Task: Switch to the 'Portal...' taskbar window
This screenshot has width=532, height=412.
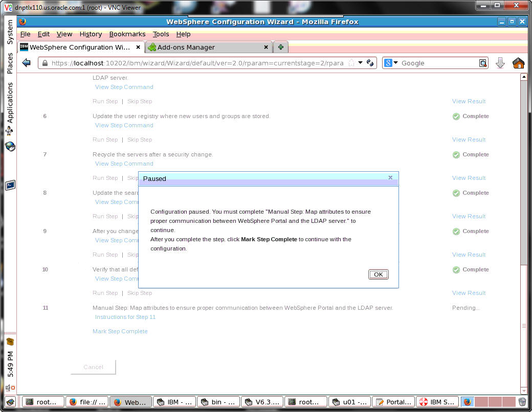Action: pyautogui.click(x=393, y=402)
